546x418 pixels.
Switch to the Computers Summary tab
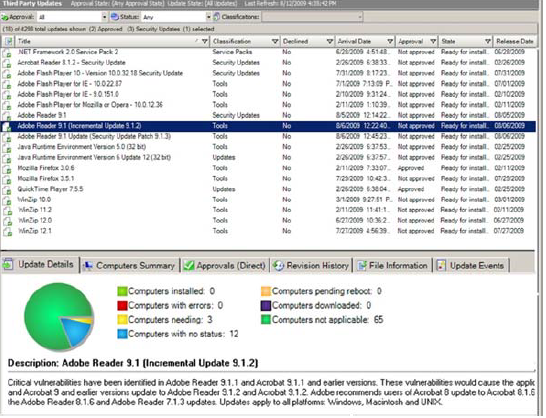point(130,266)
